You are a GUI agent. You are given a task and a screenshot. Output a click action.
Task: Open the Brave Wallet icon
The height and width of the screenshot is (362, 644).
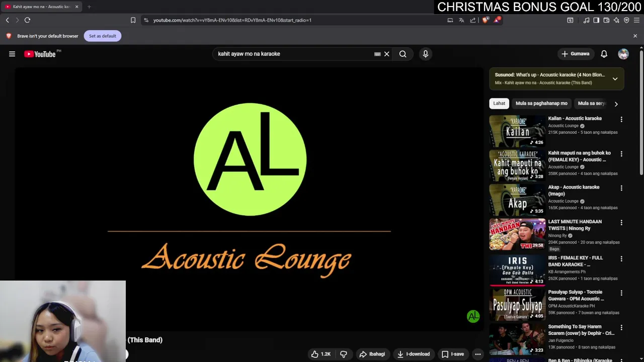coord(606,20)
